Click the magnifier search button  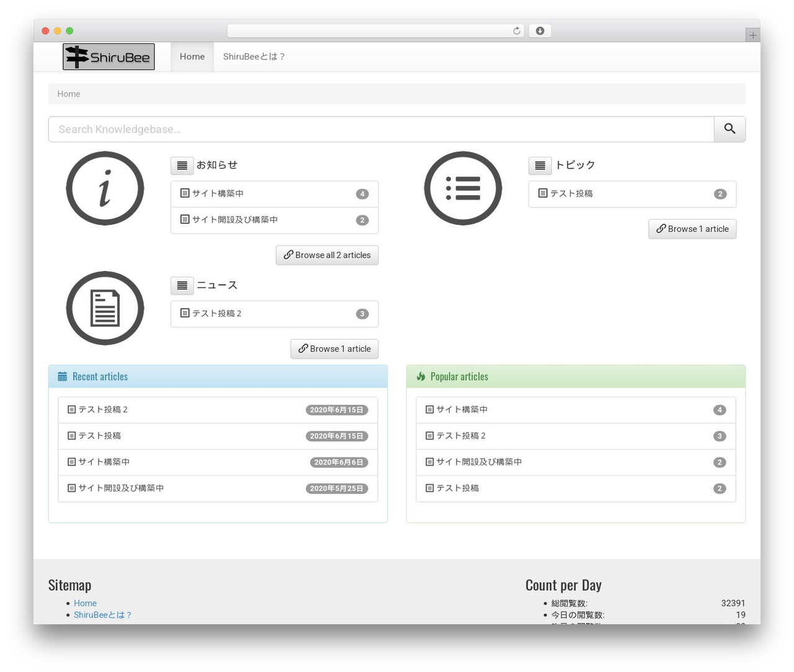[x=729, y=129]
